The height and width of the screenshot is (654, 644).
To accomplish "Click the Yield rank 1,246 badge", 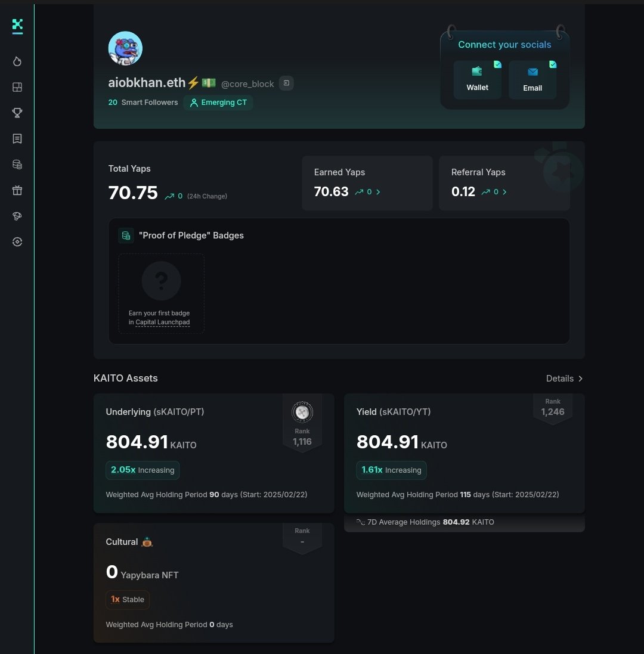I will (x=553, y=408).
